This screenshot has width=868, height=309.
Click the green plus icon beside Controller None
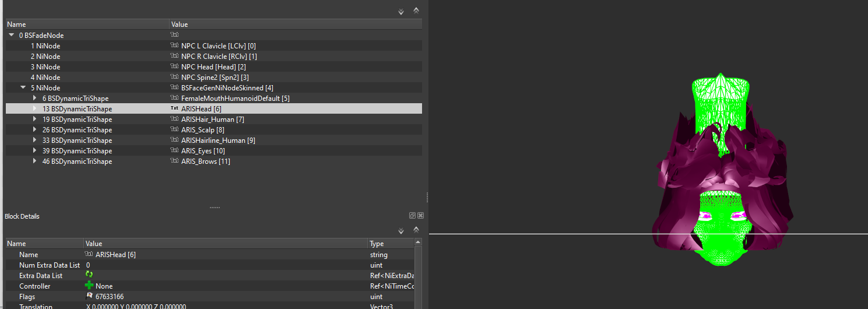[x=90, y=286]
